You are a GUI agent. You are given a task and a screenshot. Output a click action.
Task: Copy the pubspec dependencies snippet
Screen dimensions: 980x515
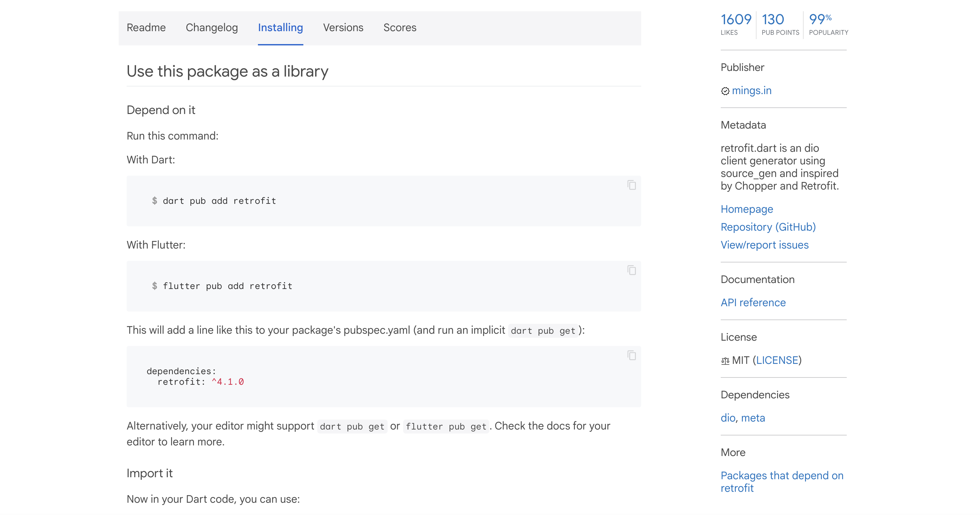(x=631, y=356)
